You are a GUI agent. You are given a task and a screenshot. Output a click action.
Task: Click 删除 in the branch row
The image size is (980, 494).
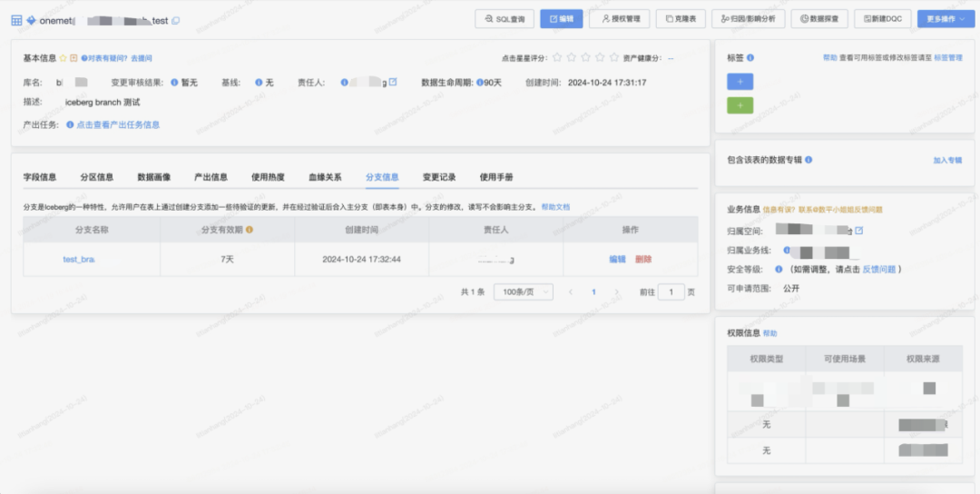643,260
